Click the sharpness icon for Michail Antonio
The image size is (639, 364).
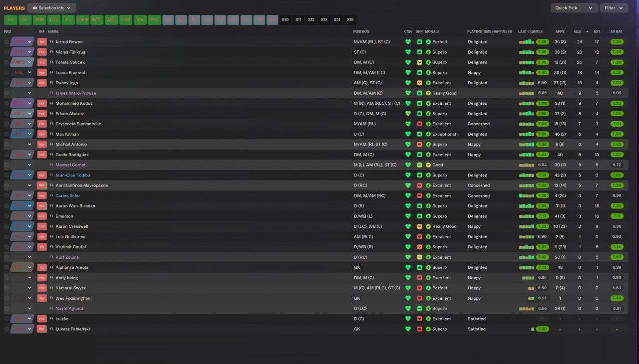point(419,145)
